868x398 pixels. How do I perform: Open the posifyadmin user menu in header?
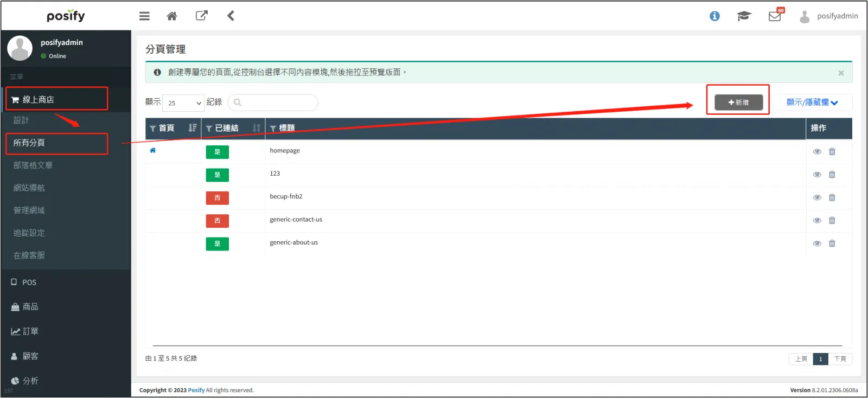coord(829,16)
